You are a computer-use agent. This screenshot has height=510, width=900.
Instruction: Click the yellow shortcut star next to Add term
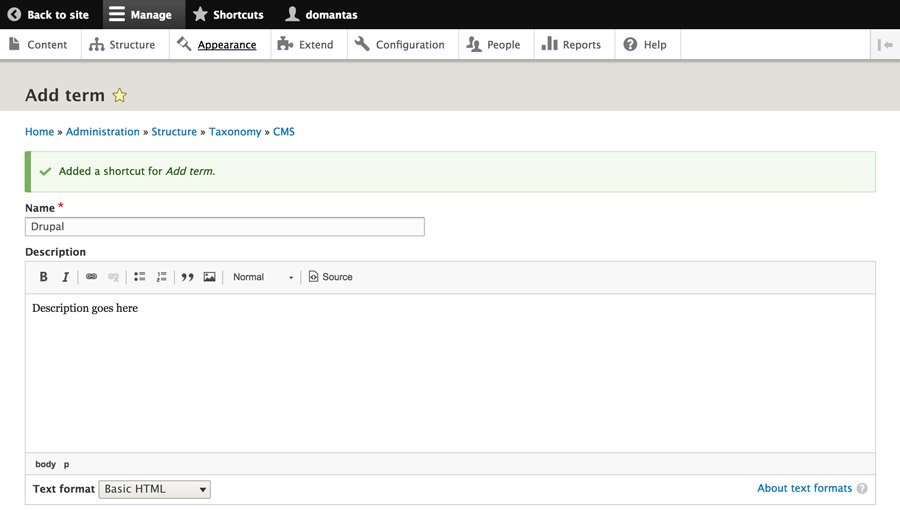[119, 95]
